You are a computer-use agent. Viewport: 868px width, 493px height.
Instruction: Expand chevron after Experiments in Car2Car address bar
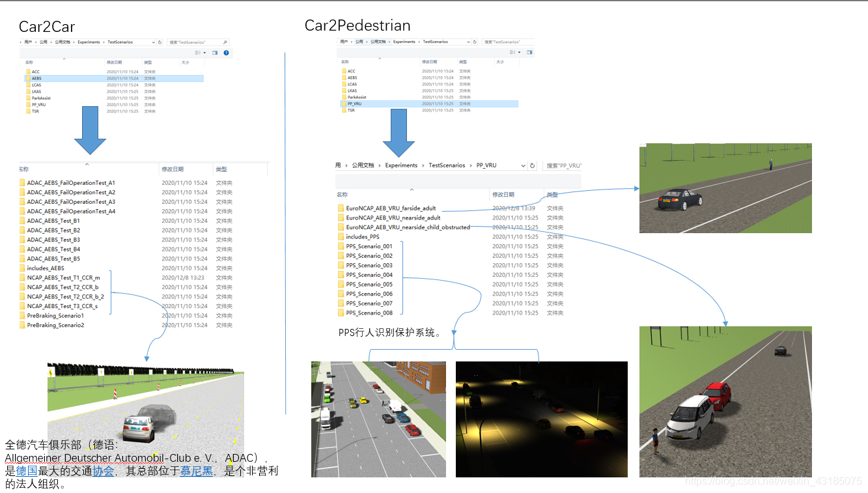click(104, 42)
